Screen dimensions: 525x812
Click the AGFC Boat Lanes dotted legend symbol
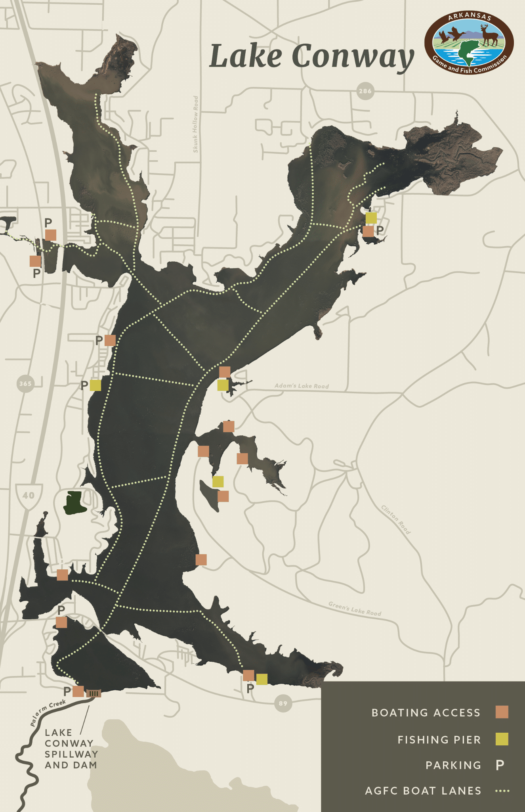pyautogui.click(x=502, y=791)
